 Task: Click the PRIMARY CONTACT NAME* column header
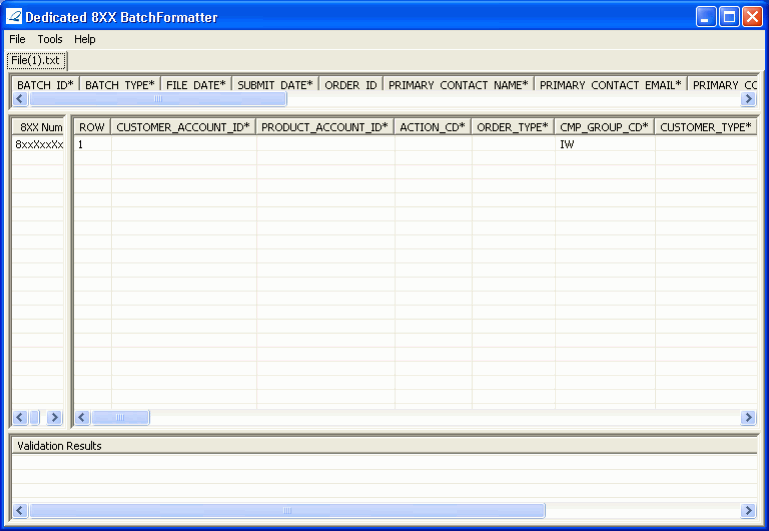tap(458, 85)
